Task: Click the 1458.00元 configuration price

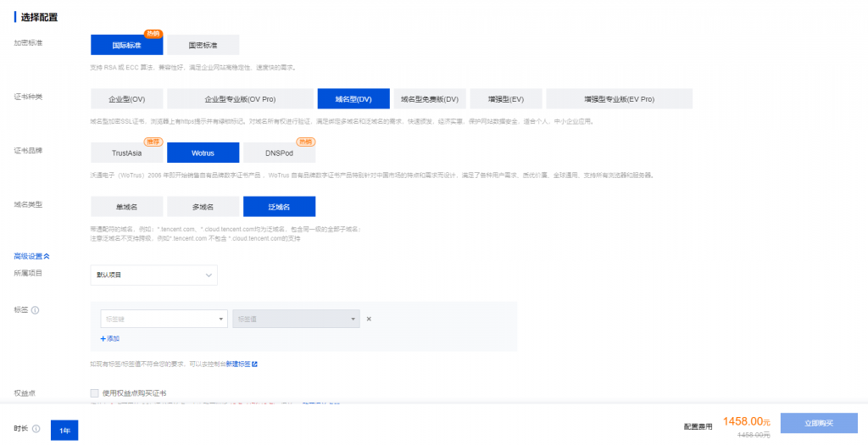Action: coord(746,422)
